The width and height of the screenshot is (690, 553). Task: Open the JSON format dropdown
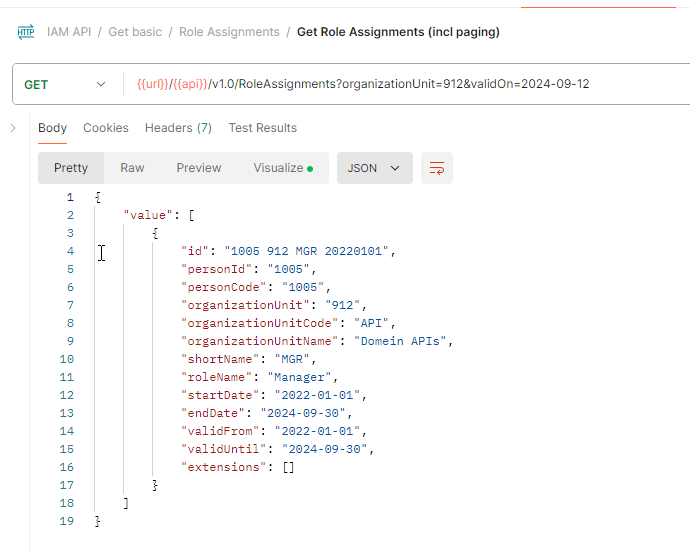coord(374,168)
